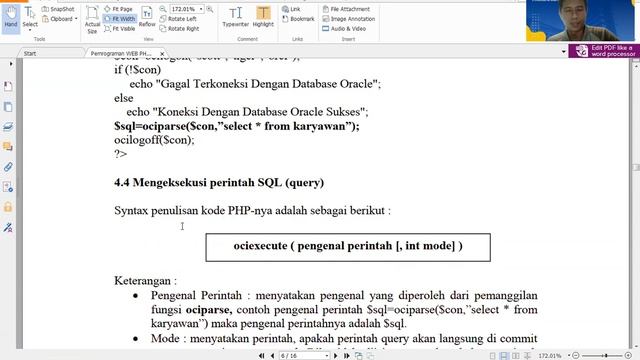This screenshot has width=640, height=360.
Task: Go to last page
Action: [347, 356]
